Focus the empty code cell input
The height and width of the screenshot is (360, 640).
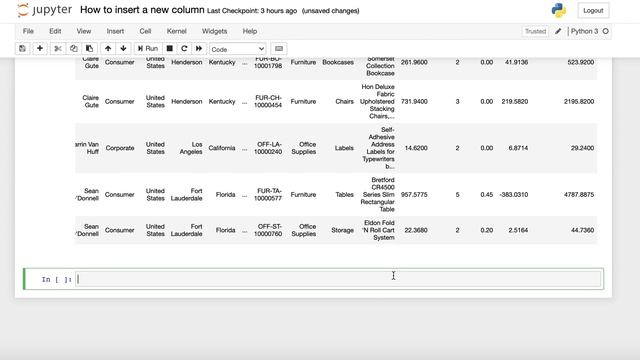coord(338,279)
